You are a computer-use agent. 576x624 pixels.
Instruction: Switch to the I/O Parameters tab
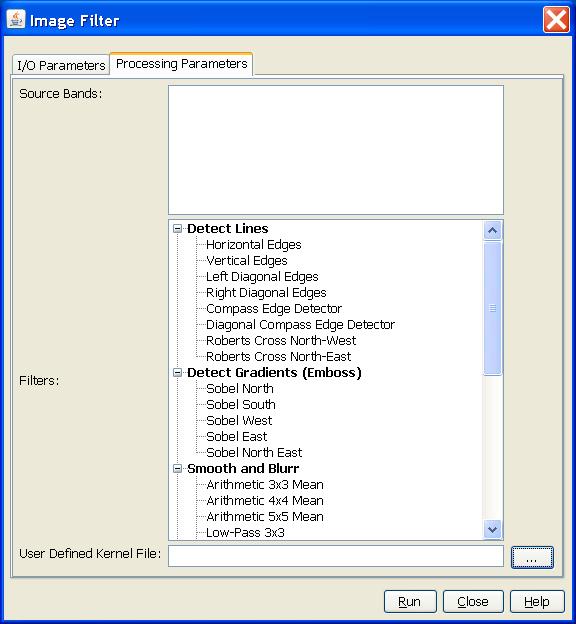(61, 65)
